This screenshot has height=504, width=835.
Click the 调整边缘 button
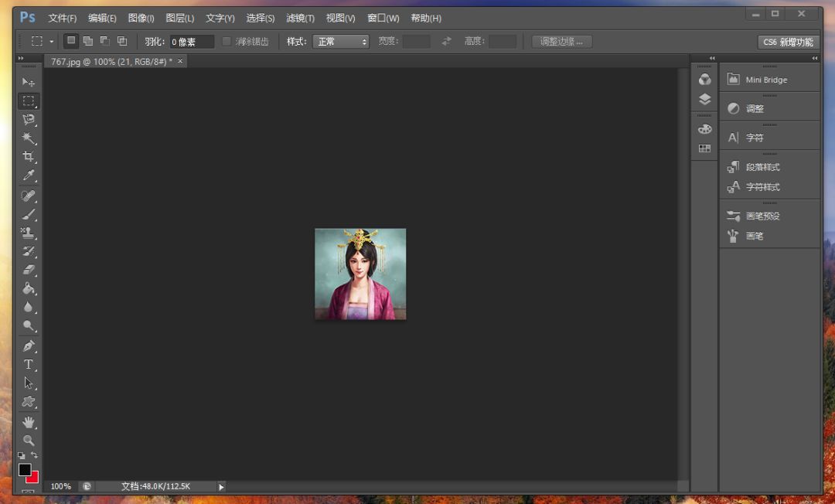click(562, 42)
